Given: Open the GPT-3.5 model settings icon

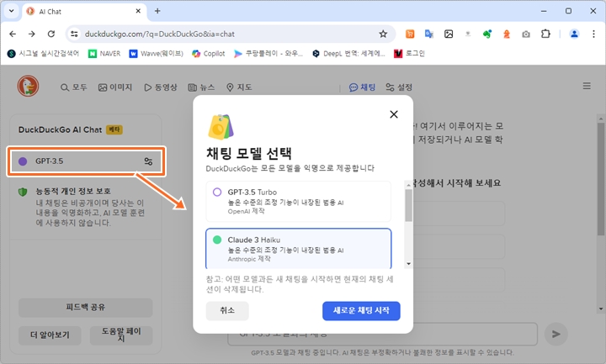Looking at the screenshot, I should pos(148,161).
